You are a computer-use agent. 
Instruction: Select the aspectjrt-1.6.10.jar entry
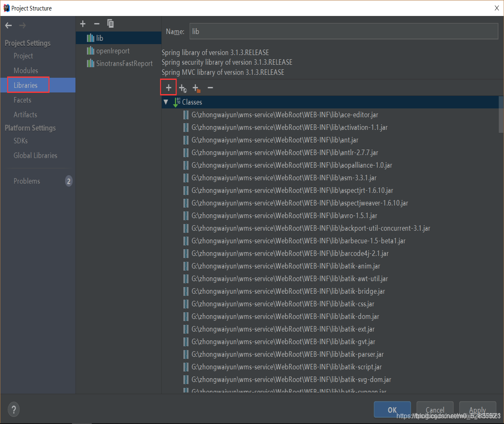pos(292,190)
